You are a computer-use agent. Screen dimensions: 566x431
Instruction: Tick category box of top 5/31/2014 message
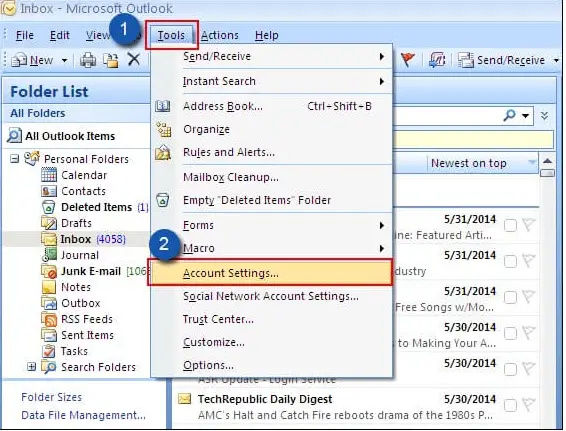coord(510,226)
